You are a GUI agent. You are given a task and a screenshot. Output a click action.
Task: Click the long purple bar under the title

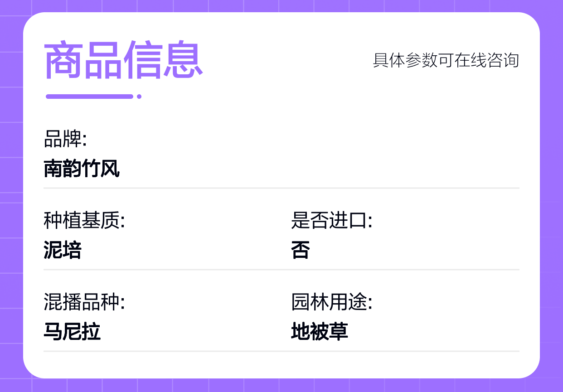(89, 97)
